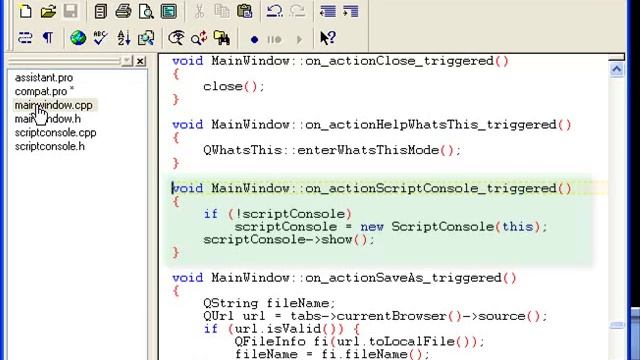Print the document with the printer icon
The image size is (640, 360).
[x=123, y=11]
